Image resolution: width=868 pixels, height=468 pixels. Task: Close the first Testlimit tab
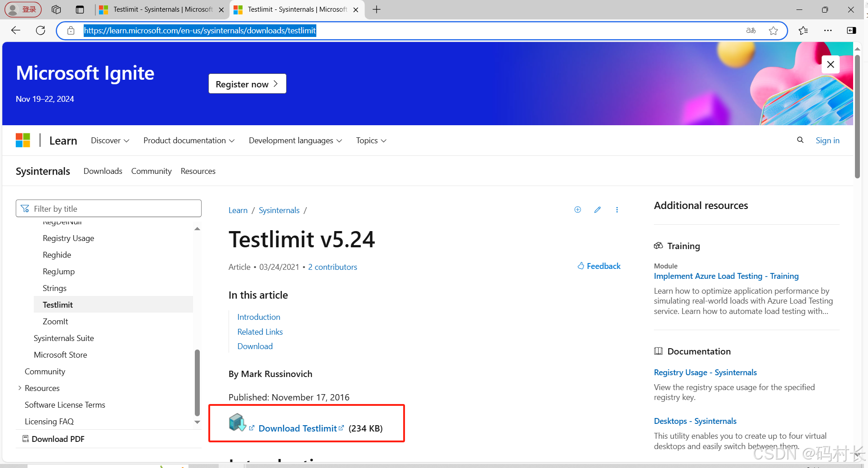click(x=221, y=9)
